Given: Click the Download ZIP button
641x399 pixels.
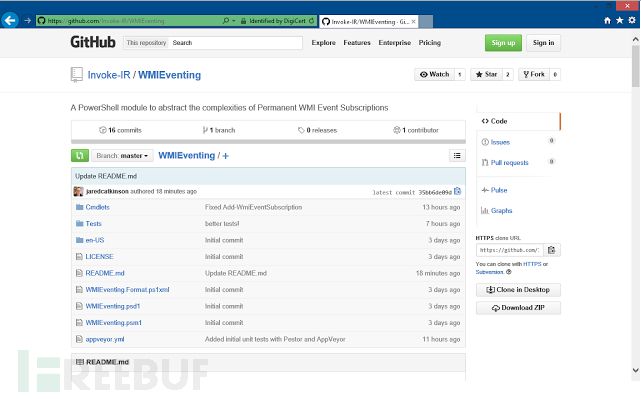Looking at the screenshot, I should [x=518, y=307].
